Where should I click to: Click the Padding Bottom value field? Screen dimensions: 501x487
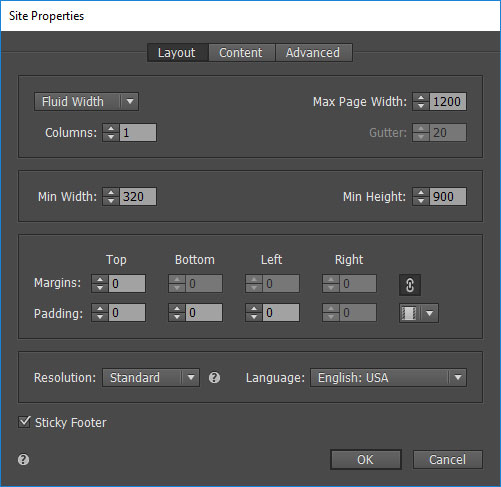(204, 313)
